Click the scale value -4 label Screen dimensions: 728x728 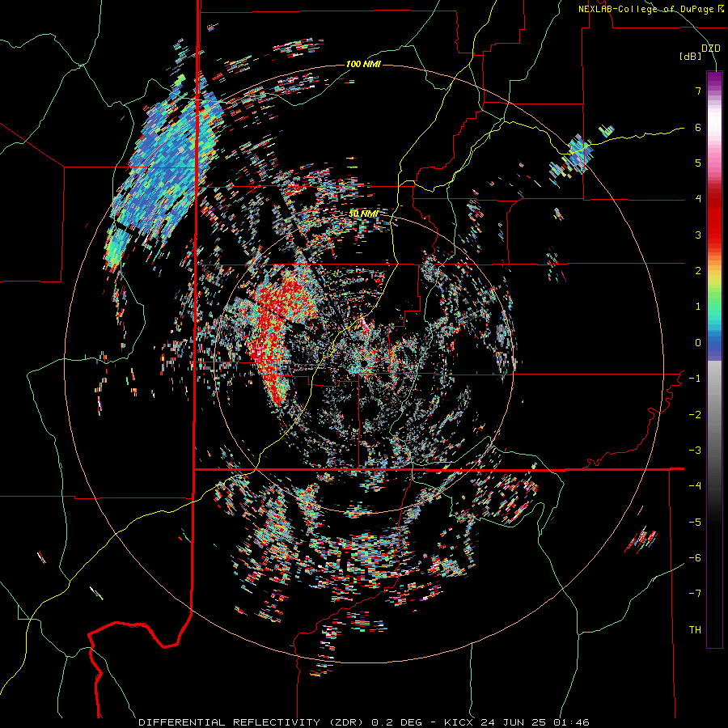click(x=695, y=485)
